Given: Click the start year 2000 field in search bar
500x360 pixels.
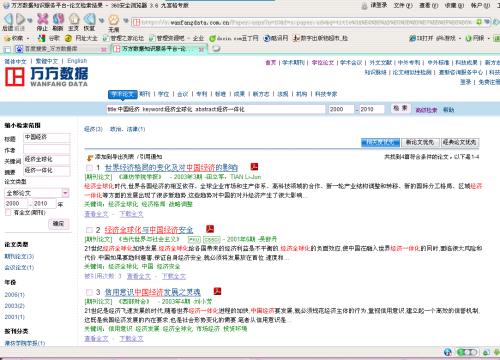Looking at the screenshot, I should point(341,109).
